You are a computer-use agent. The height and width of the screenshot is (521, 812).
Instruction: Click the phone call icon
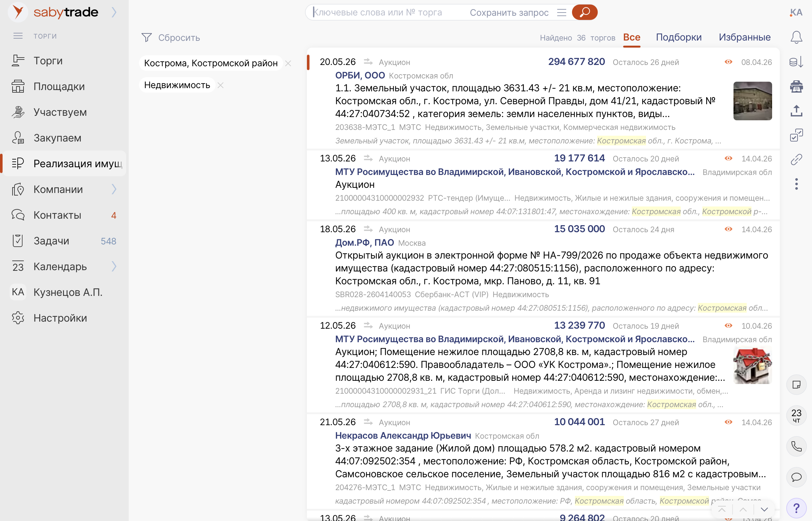tap(797, 446)
